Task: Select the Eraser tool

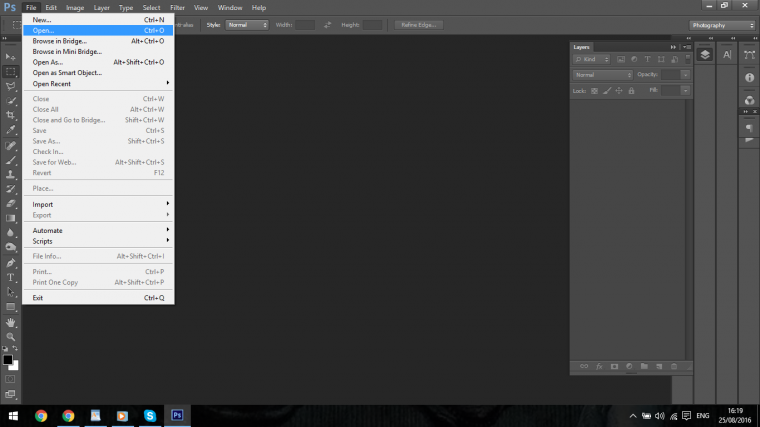Action: 10,204
